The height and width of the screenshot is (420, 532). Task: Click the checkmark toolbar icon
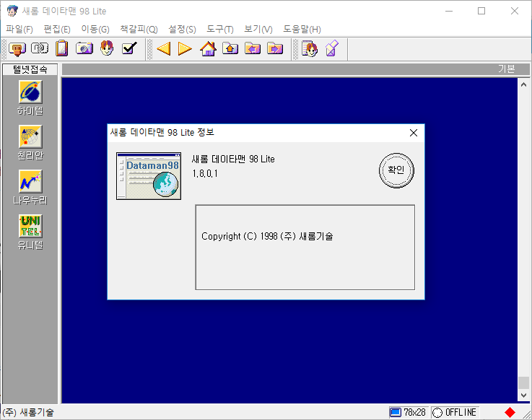[x=129, y=48]
